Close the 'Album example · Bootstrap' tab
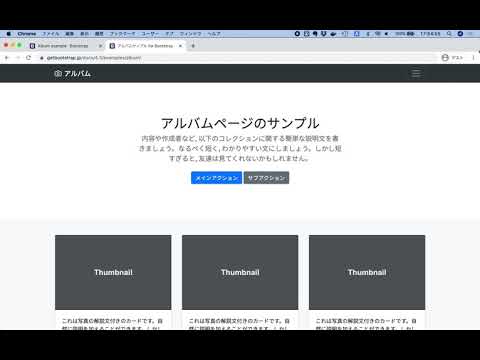The width and height of the screenshot is (480, 360). coord(100,46)
